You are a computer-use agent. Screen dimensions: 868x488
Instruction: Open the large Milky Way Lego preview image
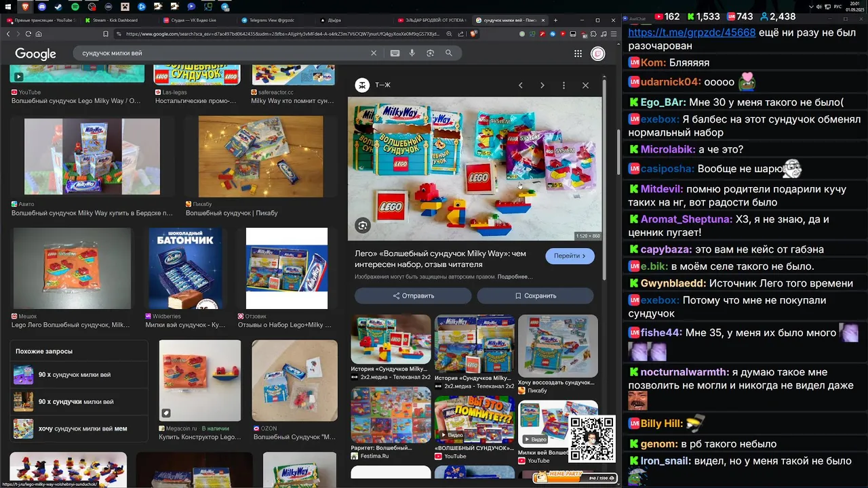point(475,169)
